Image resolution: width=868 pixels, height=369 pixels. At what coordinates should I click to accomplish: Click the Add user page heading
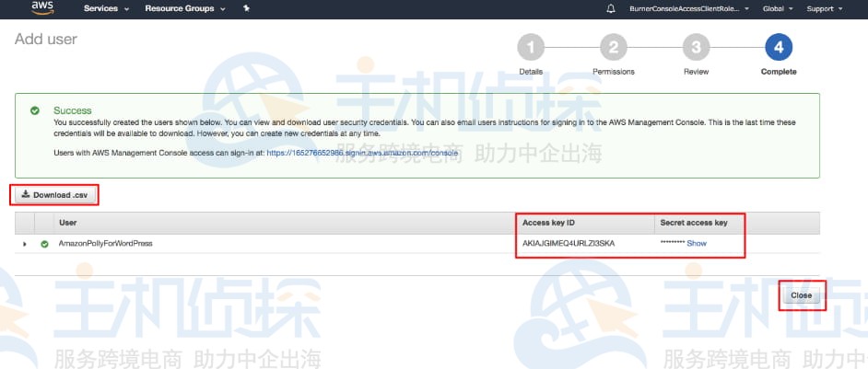point(46,40)
